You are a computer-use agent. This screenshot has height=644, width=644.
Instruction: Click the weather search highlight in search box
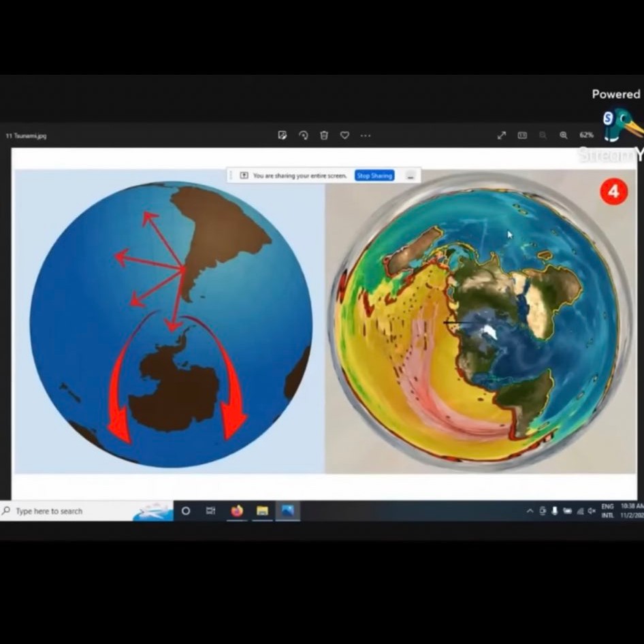click(154, 511)
